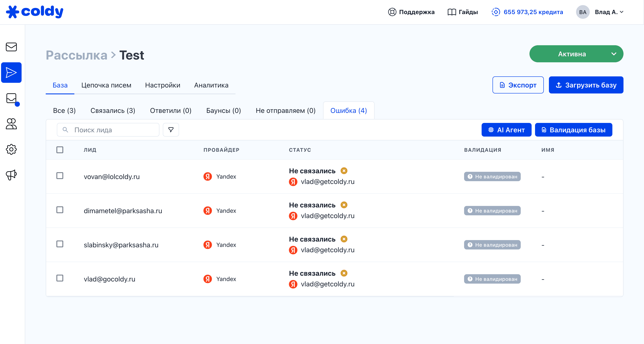Click the 655 973,25 кредита link
The image size is (644, 344).
click(533, 12)
